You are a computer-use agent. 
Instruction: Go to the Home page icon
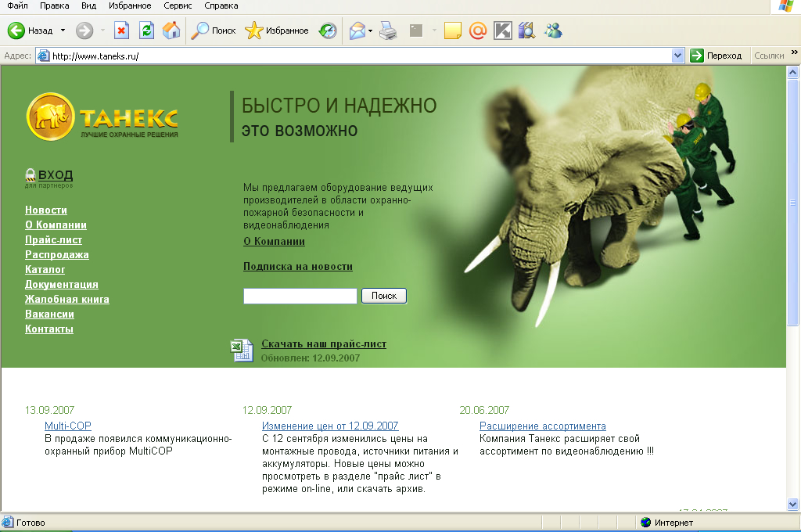click(171, 31)
